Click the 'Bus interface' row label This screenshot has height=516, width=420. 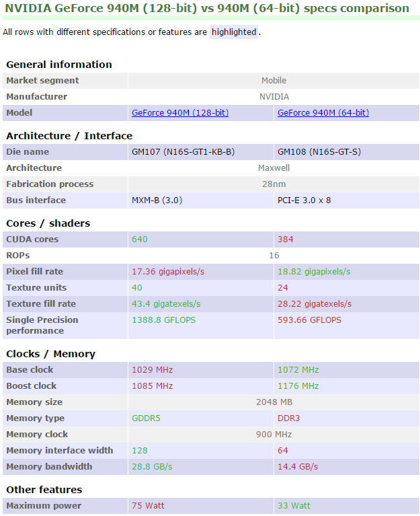coord(36,200)
